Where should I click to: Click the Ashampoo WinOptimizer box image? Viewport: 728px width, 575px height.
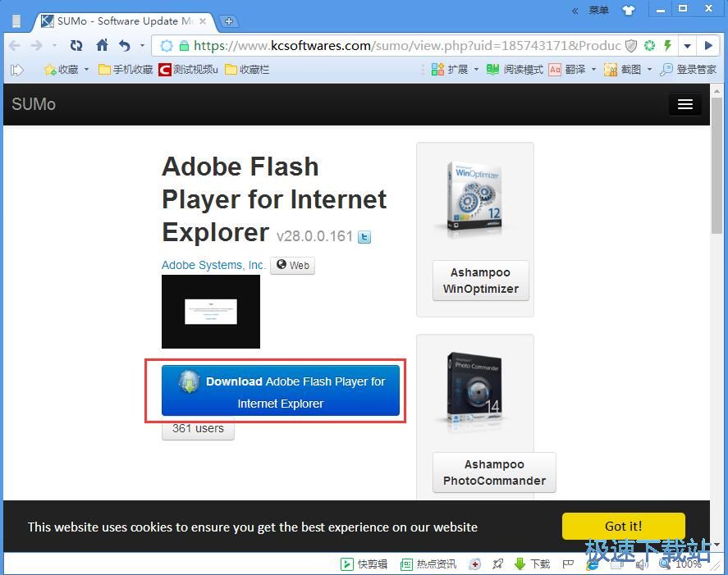click(474, 199)
